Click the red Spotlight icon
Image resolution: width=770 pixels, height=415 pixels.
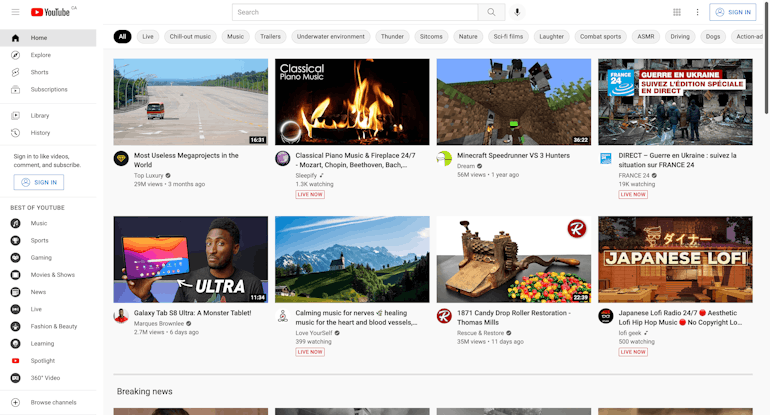(16, 360)
